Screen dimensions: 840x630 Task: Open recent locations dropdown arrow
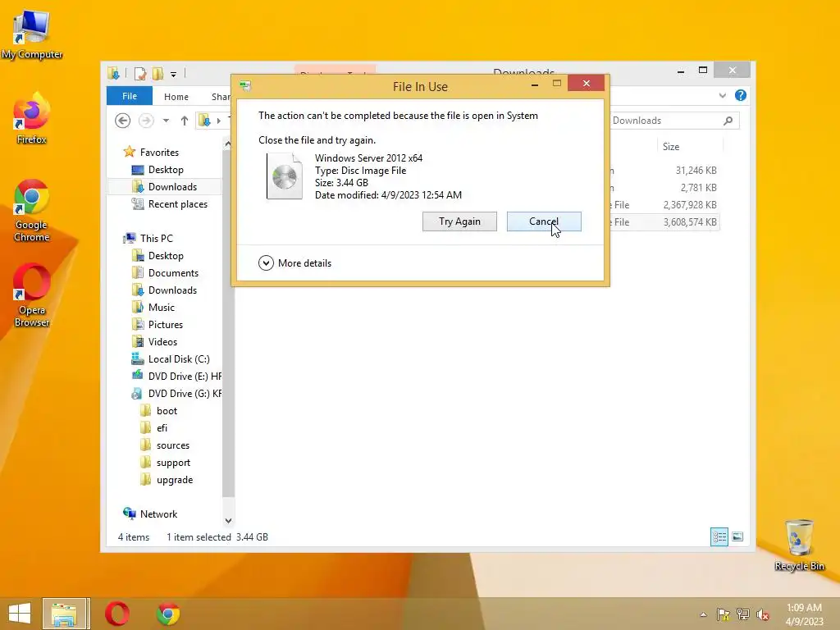[x=166, y=121]
